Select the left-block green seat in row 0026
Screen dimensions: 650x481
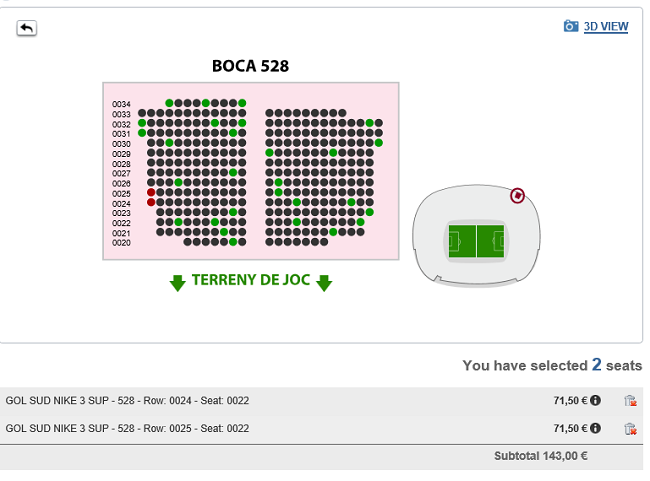(x=178, y=182)
